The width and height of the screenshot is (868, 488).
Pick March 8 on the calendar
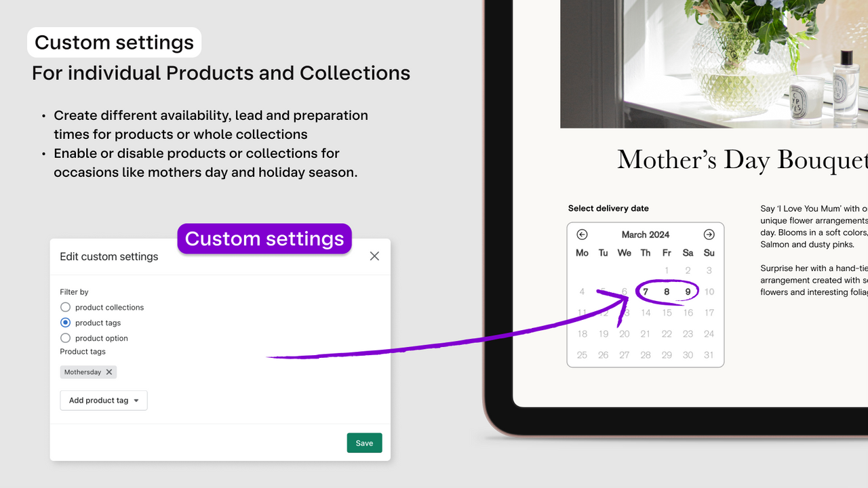click(x=667, y=291)
